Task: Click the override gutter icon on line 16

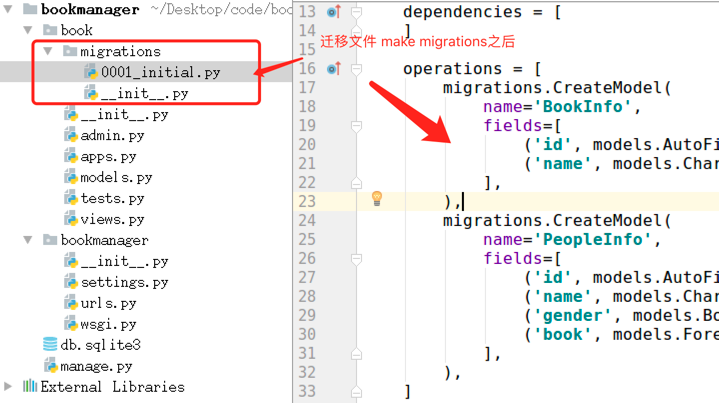Action: point(334,69)
